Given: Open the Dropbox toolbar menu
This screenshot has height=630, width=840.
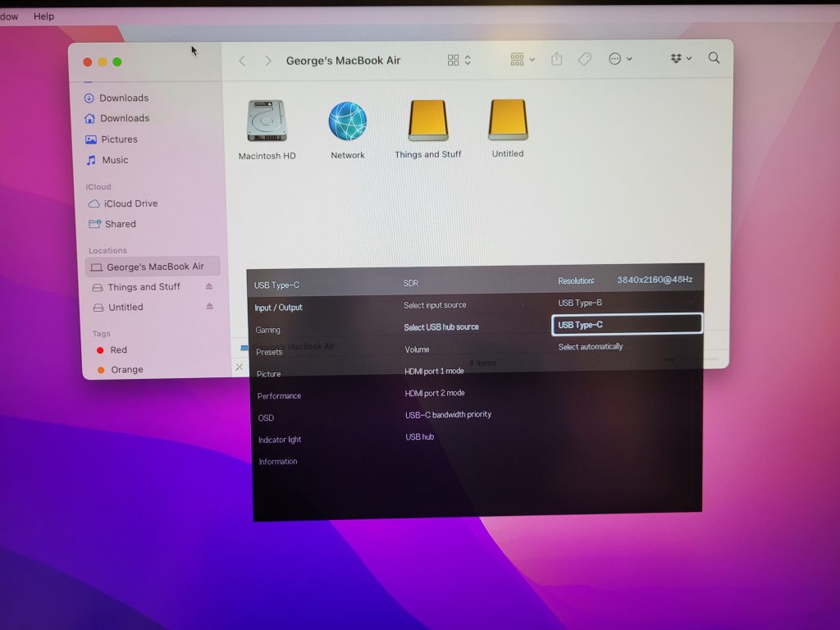Looking at the screenshot, I should [x=681, y=58].
